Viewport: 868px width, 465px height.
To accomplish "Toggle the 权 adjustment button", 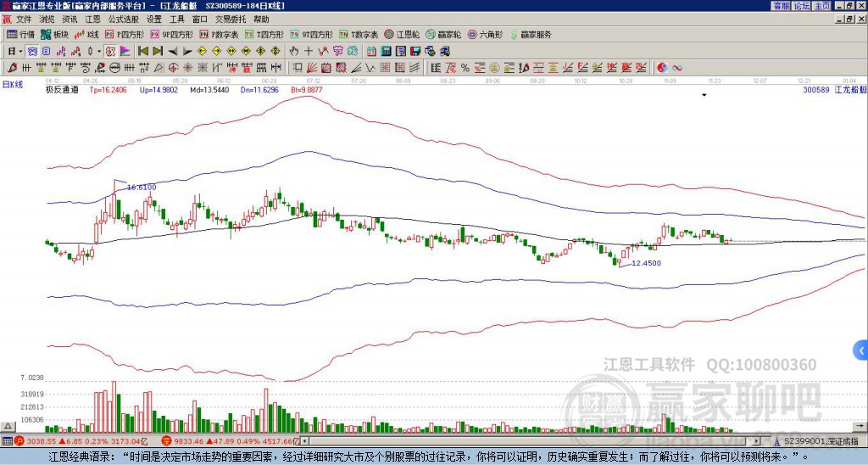I will pyautogui.click(x=109, y=51).
